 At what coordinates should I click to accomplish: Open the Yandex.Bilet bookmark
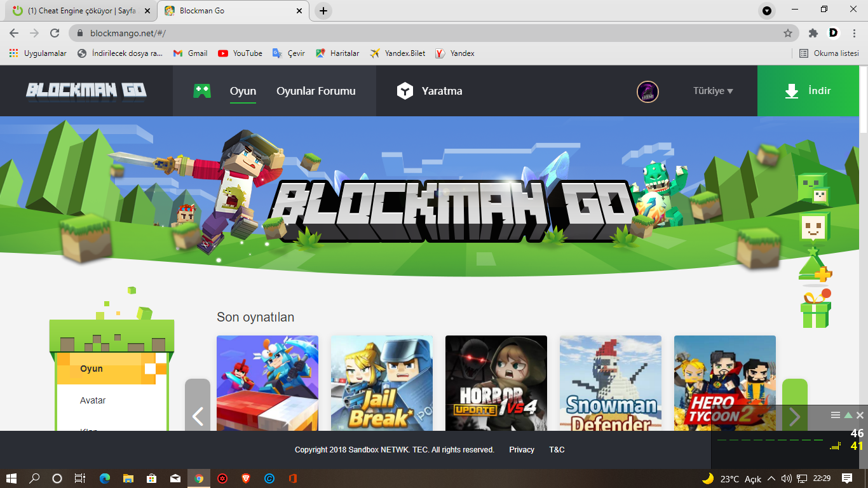398,53
